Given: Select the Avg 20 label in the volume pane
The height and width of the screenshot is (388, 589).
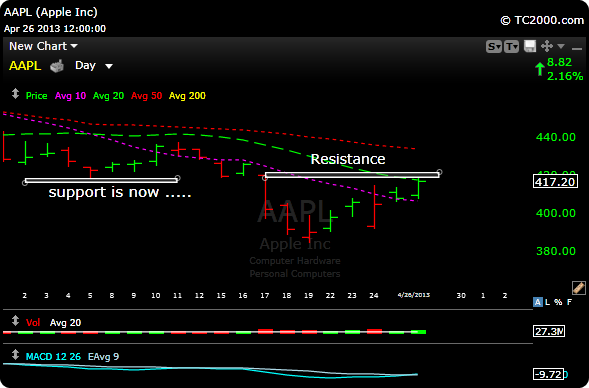Looking at the screenshot, I should (x=65, y=323).
